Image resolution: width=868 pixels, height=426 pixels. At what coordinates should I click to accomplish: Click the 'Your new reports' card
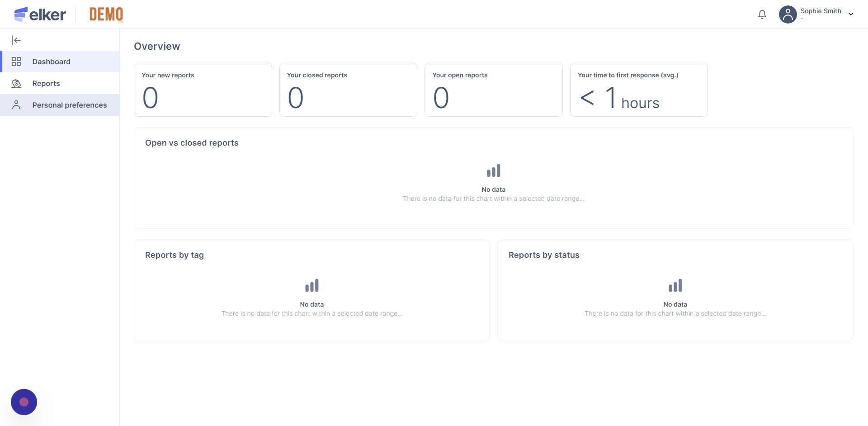point(203,90)
